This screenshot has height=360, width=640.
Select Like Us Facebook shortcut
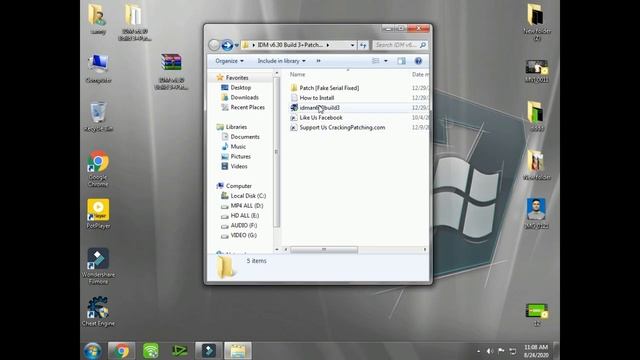[321, 118]
